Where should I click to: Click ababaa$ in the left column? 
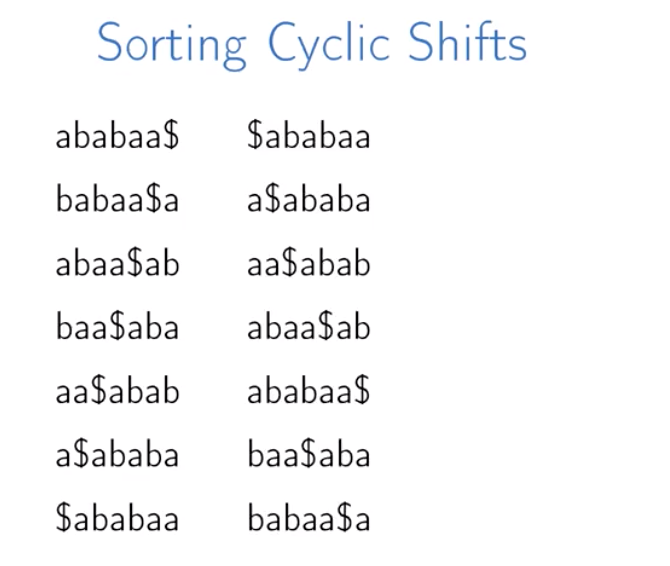pos(118,135)
